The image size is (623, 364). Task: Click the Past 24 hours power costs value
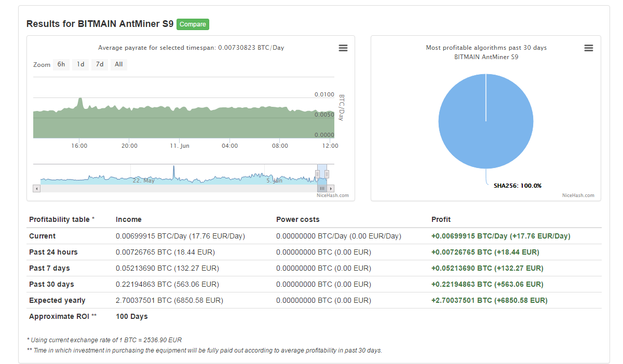(323, 252)
